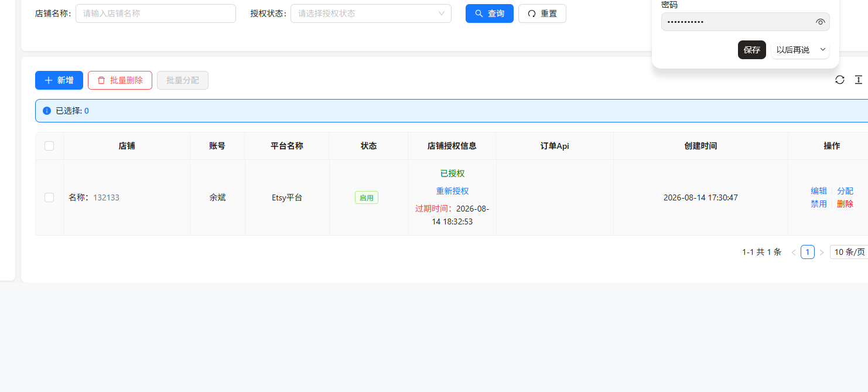Click the Etsy平台 cell
Viewport: 868px width, 392px height.
(287, 197)
